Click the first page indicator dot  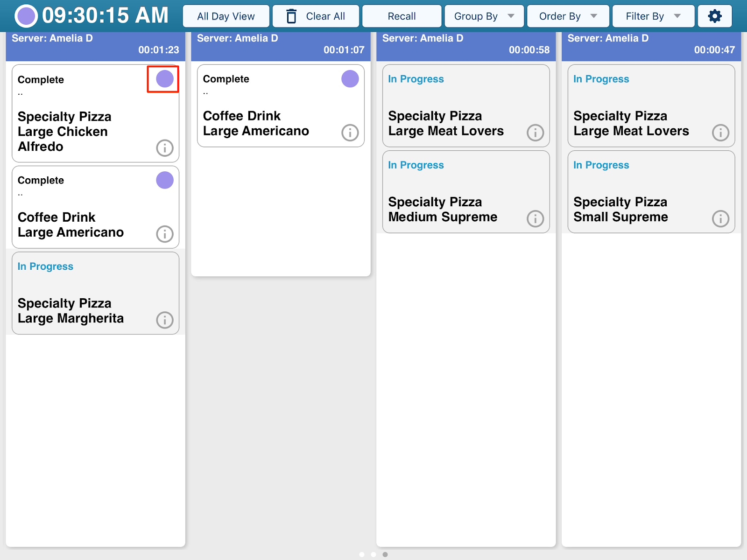[362, 554]
